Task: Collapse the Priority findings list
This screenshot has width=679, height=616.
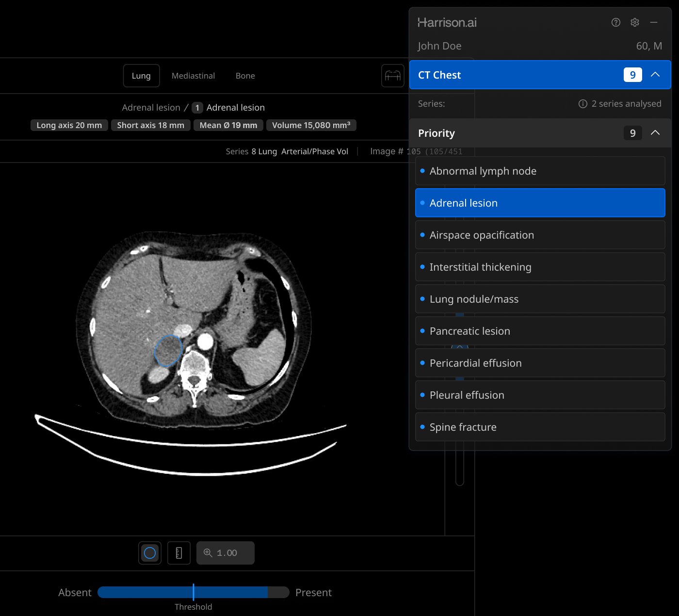Action: point(655,133)
